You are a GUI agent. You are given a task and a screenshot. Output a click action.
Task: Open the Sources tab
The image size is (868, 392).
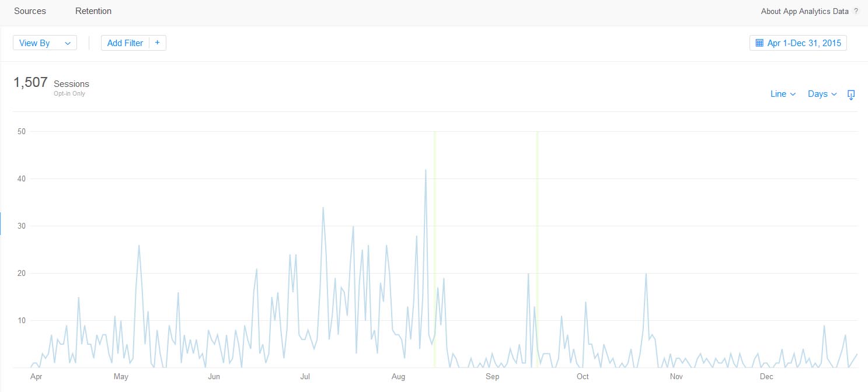click(x=30, y=11)
